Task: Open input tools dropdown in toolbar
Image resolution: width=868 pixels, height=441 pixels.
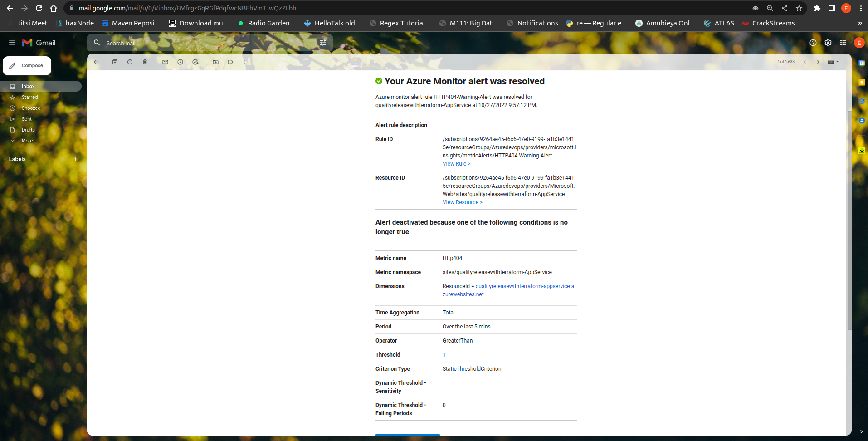Action: 834,62
